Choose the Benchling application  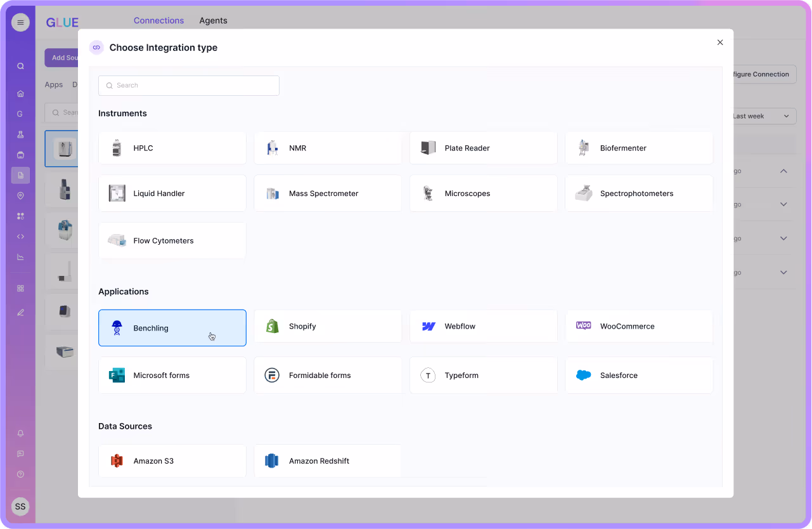(172, 328)
